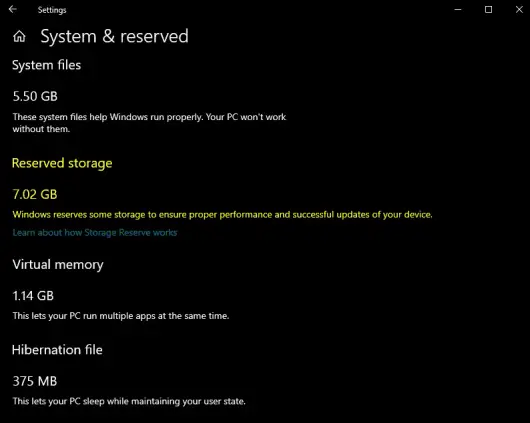Click the '1.14 GB' virtual memory value
The height and width of the screenshot is (423, 530).
[x=33, y=296]
